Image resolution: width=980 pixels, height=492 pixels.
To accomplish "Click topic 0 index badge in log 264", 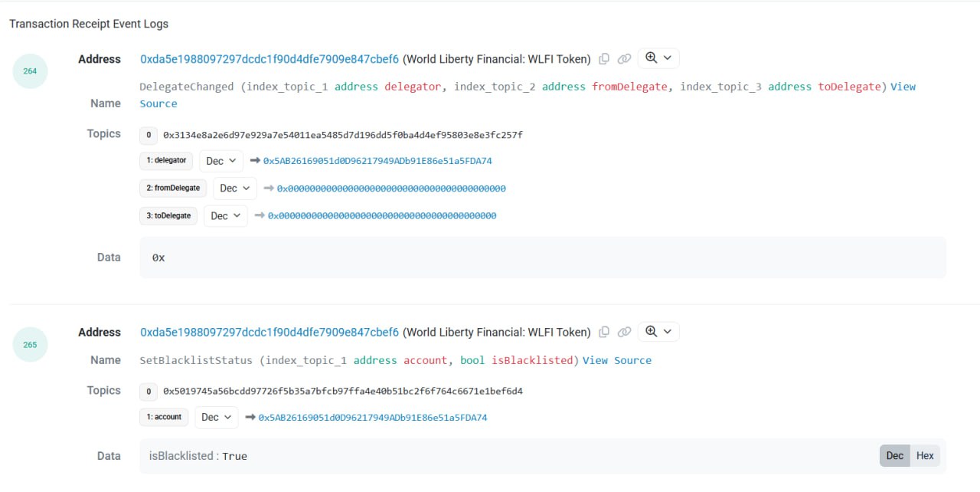I will coord(149,135).
